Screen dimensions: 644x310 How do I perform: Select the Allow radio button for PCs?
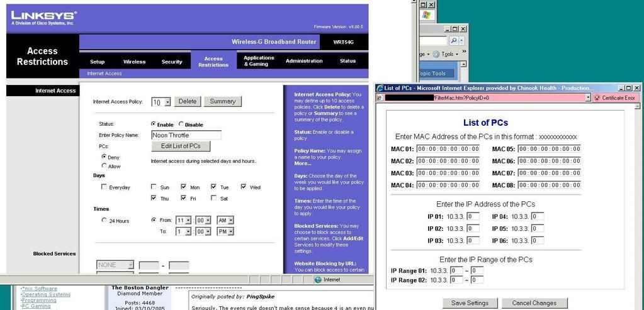pyautogui.click(x=105, y=166)
